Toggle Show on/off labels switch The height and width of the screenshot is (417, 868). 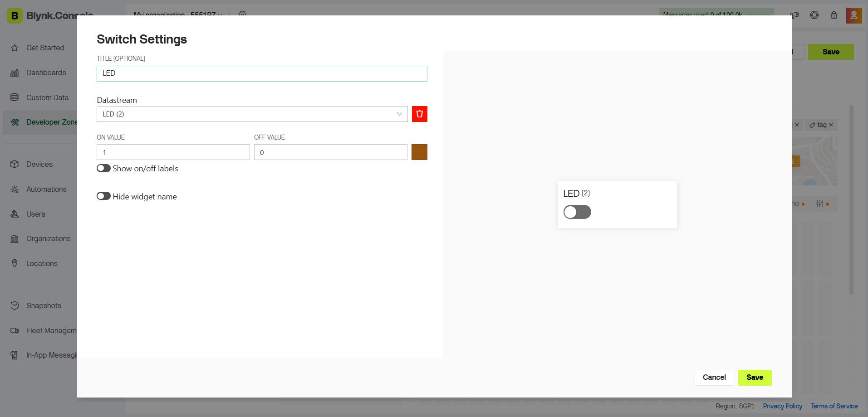(x=103, y=168)
